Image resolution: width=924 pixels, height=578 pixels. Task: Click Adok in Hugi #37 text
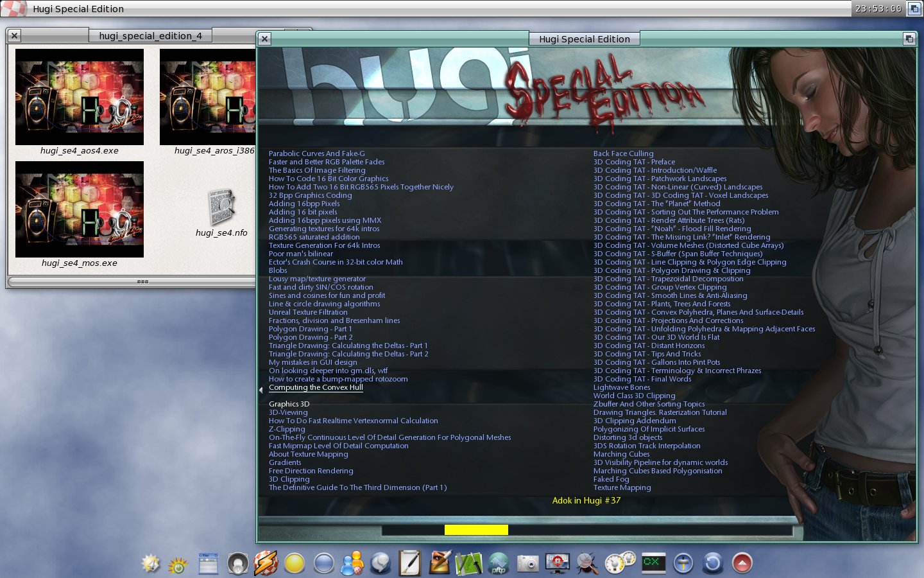click(x=586, y=500)
